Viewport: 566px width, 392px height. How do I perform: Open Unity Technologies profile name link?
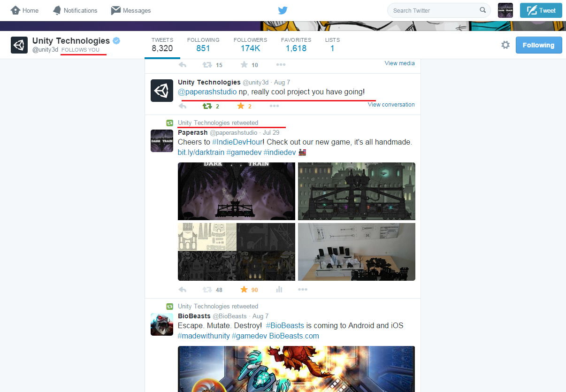point(71,41)
